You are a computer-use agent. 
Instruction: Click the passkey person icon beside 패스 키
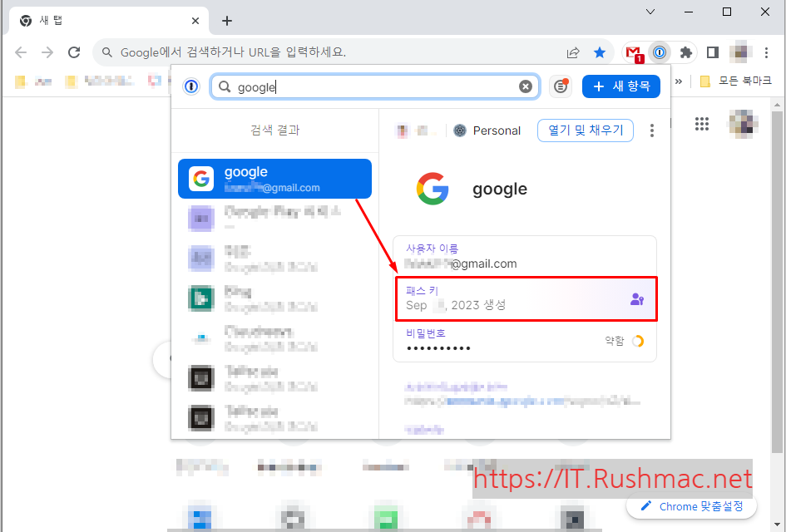(637, 298)
